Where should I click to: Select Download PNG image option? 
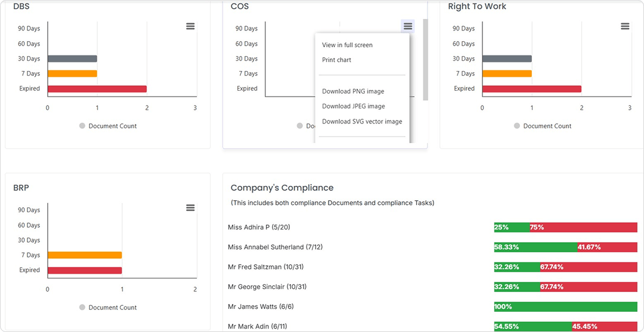click(353, 91)
